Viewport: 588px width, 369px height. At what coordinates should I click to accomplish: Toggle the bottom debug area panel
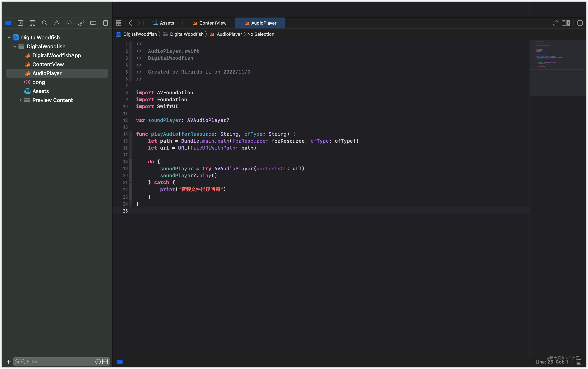pyautogui.click(x=579, y=362)
